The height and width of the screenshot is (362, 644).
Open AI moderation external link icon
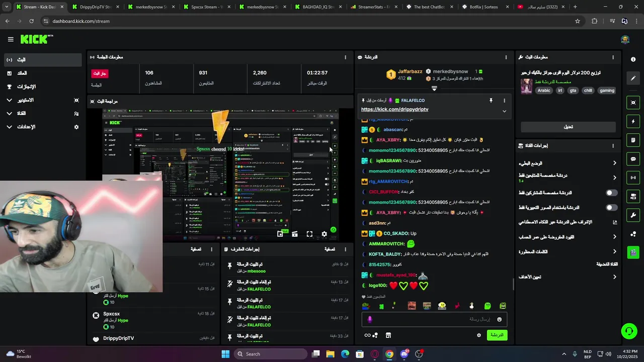(x=614, y=222)
